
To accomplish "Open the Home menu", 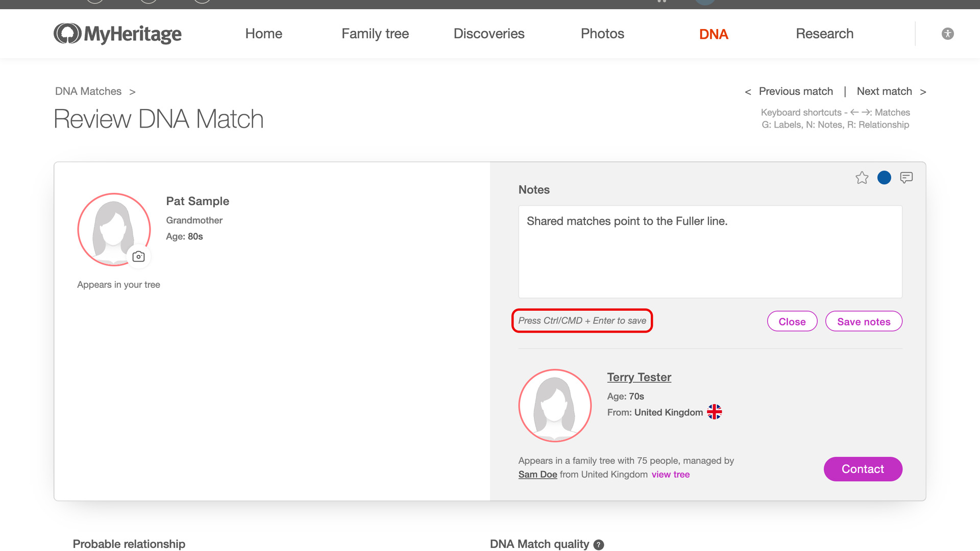I will (x=263, y=34).
